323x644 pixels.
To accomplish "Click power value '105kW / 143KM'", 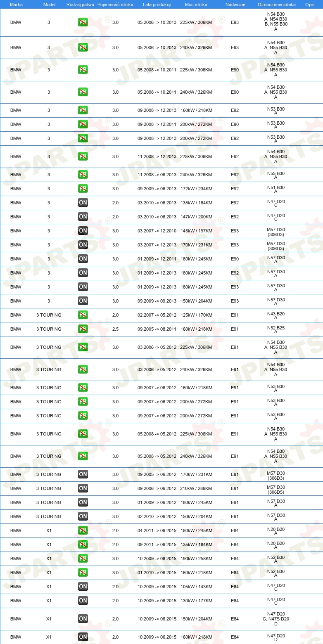I will tap(196, 587).
